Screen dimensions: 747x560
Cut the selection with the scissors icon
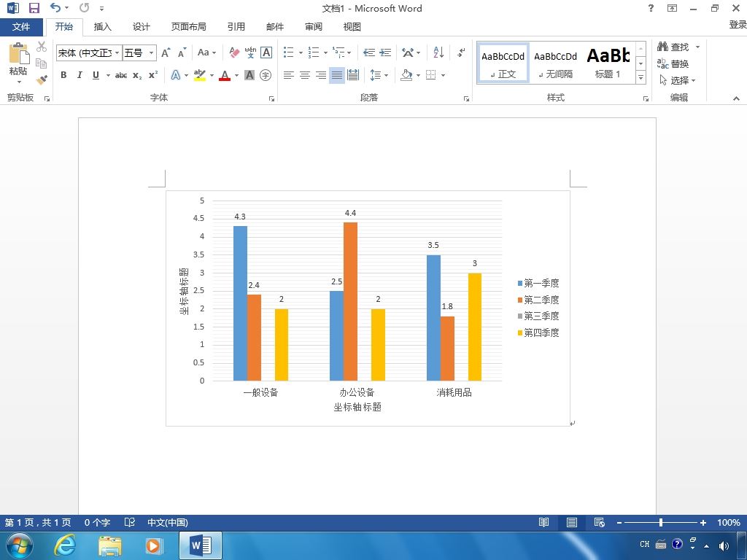[x=42, y=47]
